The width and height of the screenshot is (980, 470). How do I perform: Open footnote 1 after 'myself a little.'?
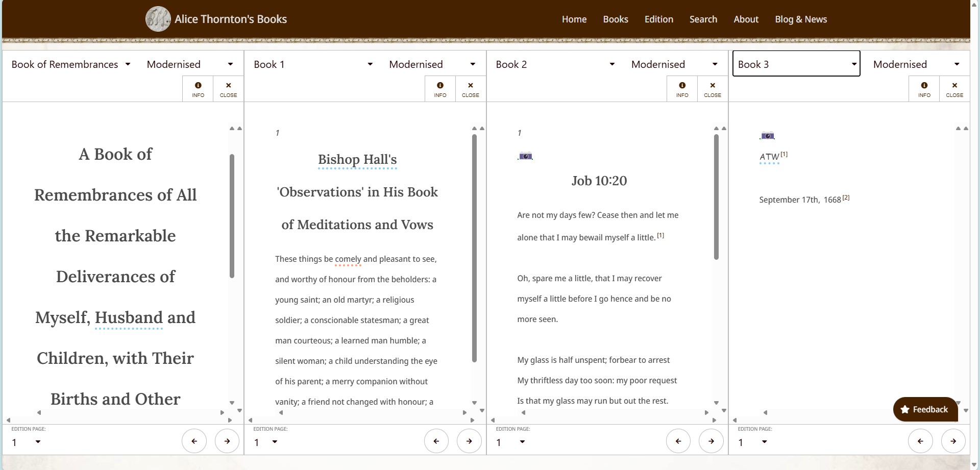(660, 235)
